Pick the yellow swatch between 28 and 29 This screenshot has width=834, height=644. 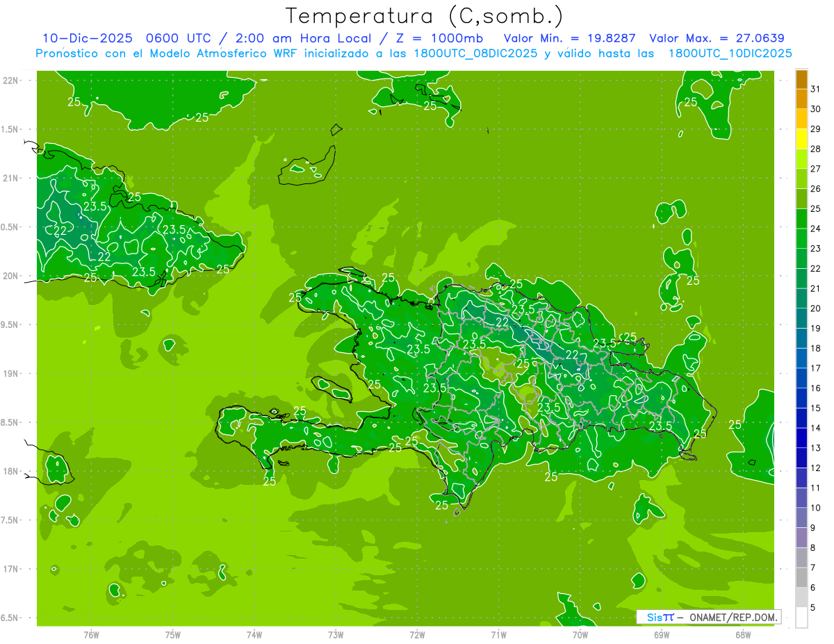pos(801,139)
